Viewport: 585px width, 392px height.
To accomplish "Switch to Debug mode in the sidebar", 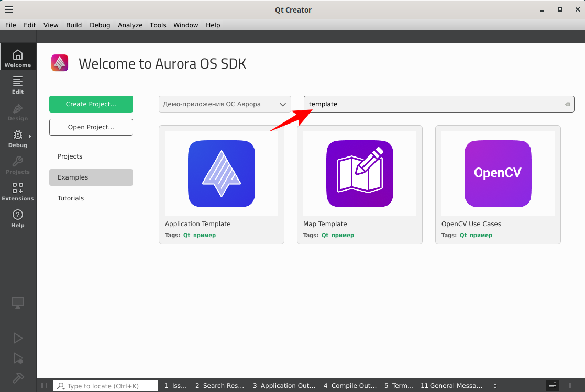I will click(17, 139).
